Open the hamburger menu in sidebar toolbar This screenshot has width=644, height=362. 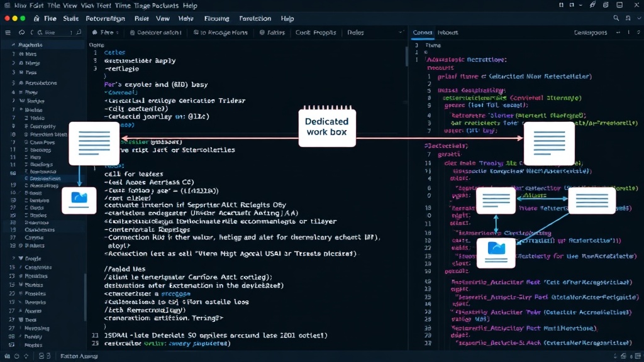(x=8, y=33)
